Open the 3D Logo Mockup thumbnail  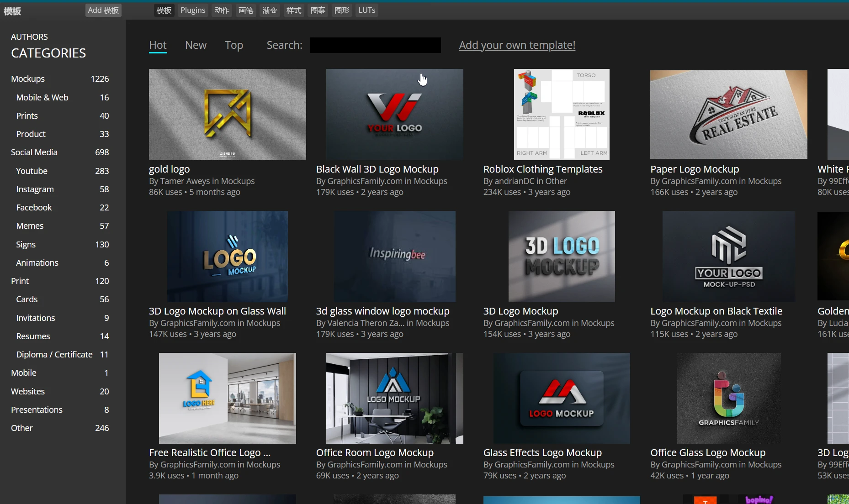click(x=562, y=256)
